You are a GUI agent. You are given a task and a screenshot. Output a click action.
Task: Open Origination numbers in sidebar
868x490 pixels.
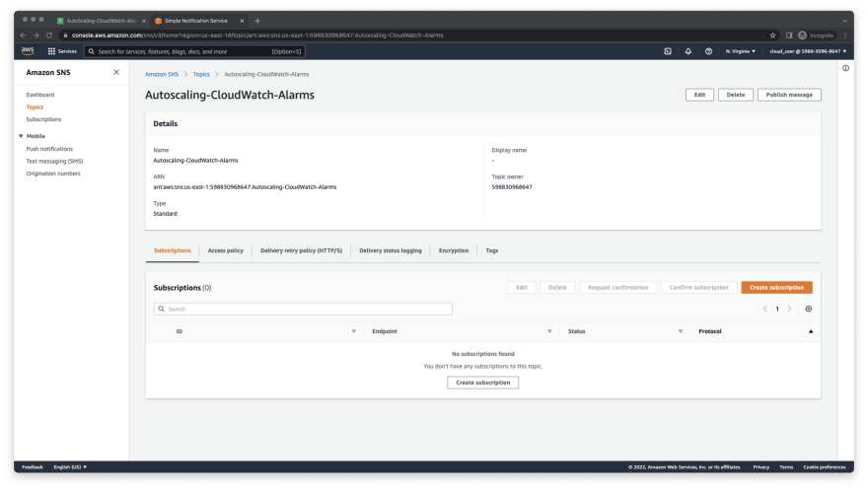coord(52,174)
